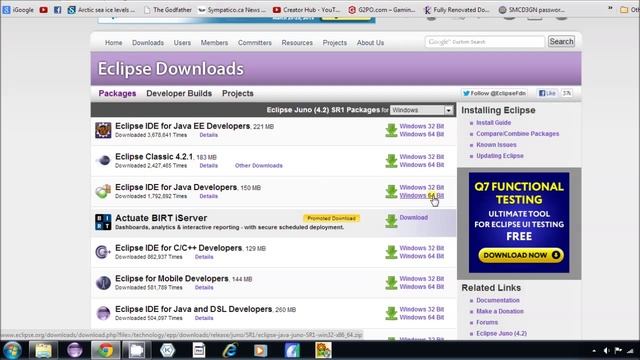Download Java EE Developers Windows 32 Bit

422,126
